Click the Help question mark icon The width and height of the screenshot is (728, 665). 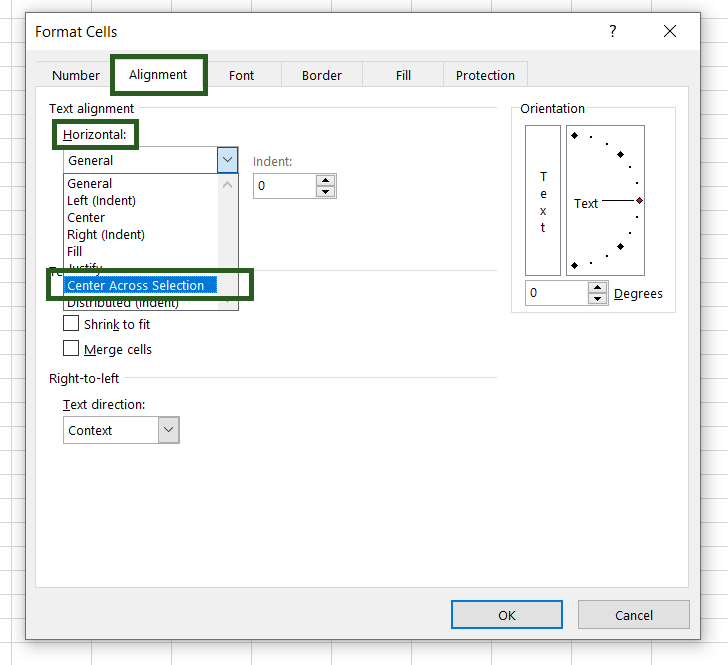[613, 32]
